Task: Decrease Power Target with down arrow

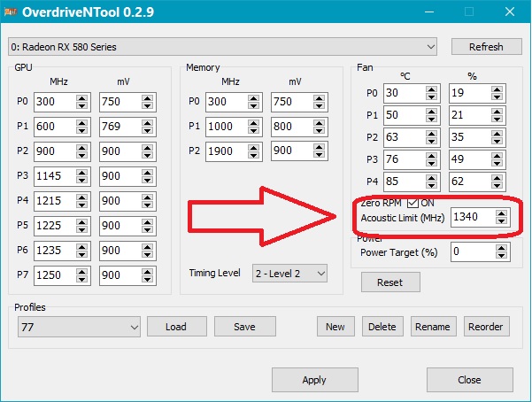Action: [x=502, y=255]
